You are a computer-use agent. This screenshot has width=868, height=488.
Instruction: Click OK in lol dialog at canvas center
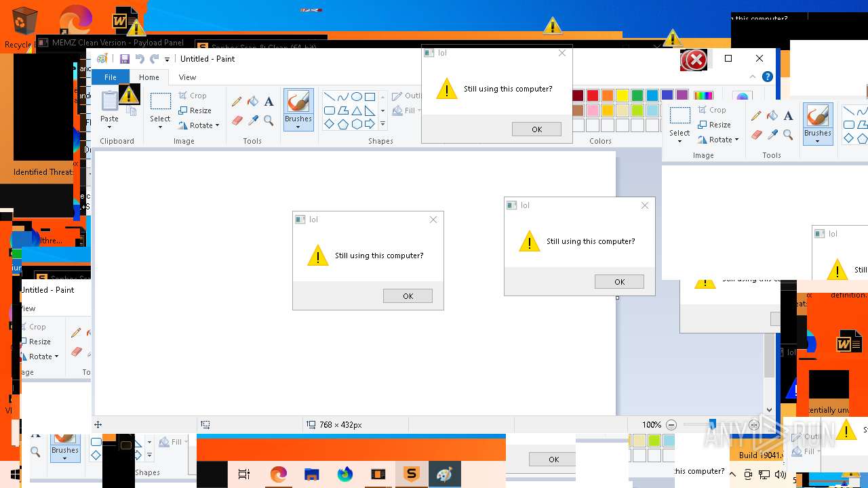(408, 296)
